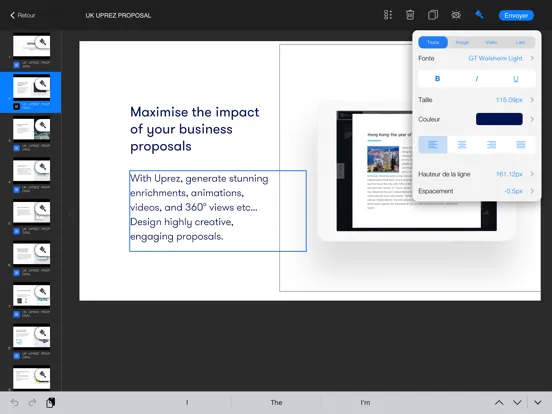Set text alignment to justified

[521, 145]
